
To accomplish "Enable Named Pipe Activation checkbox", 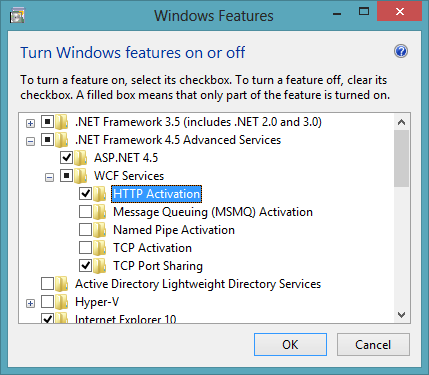I will point(85,229).
